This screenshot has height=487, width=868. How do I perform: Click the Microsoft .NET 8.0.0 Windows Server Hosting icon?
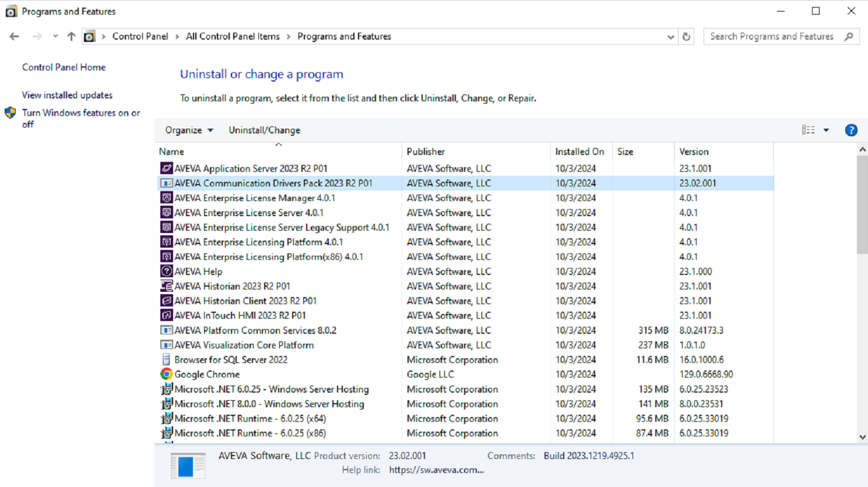point(166,403)
